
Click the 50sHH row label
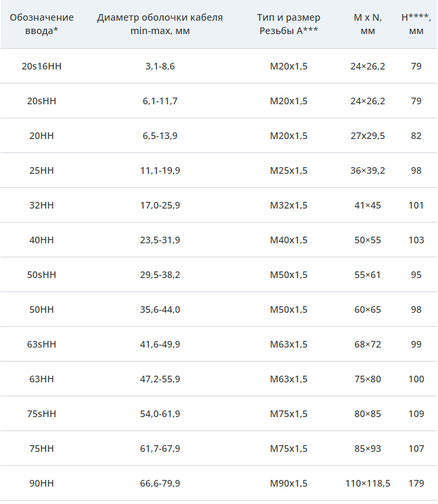tap(41, 275)
